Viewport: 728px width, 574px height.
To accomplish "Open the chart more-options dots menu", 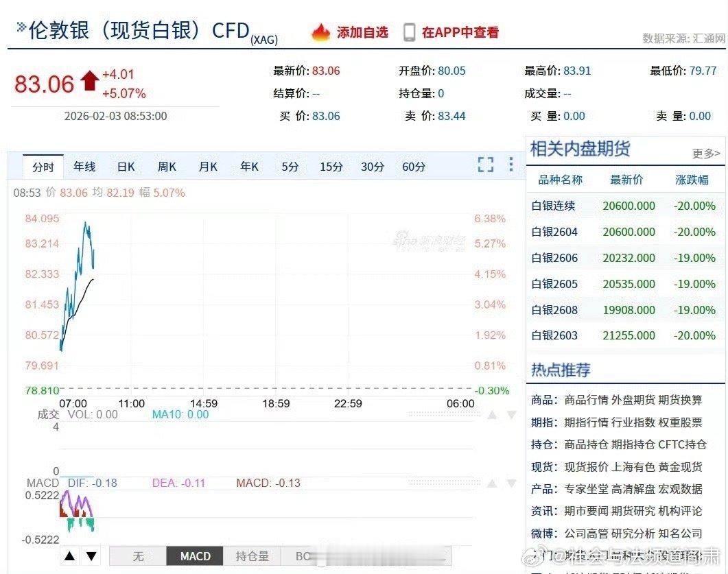I will 510,165.
